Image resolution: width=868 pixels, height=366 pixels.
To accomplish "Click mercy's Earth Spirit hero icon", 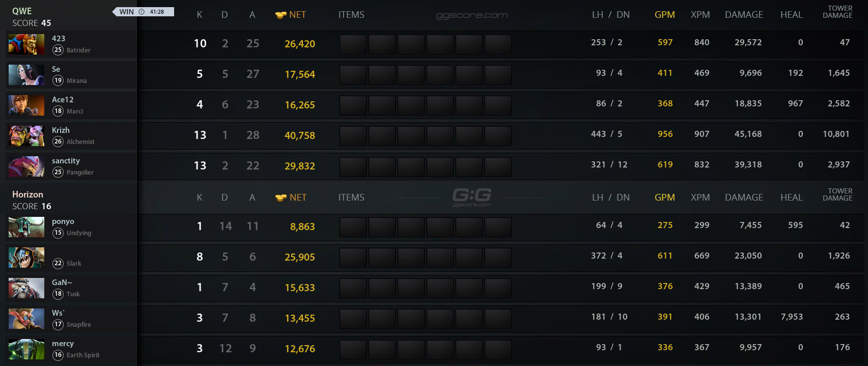I will [26, 349].
